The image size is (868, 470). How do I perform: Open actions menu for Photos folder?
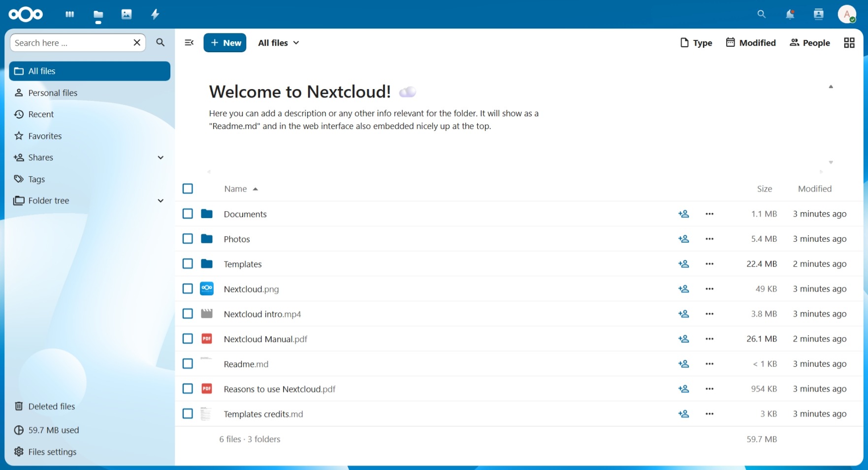709,239
